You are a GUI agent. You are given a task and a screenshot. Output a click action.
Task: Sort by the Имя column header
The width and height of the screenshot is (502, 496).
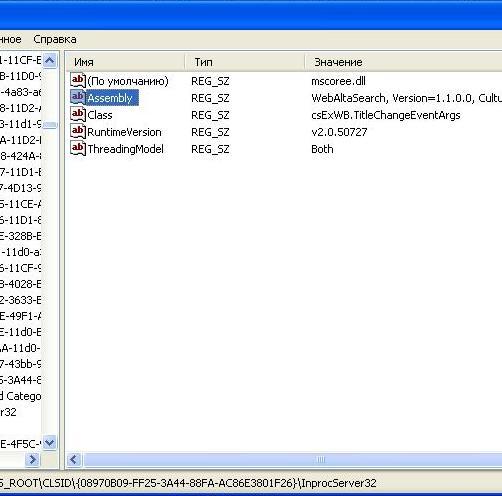[x=125, y=62]
